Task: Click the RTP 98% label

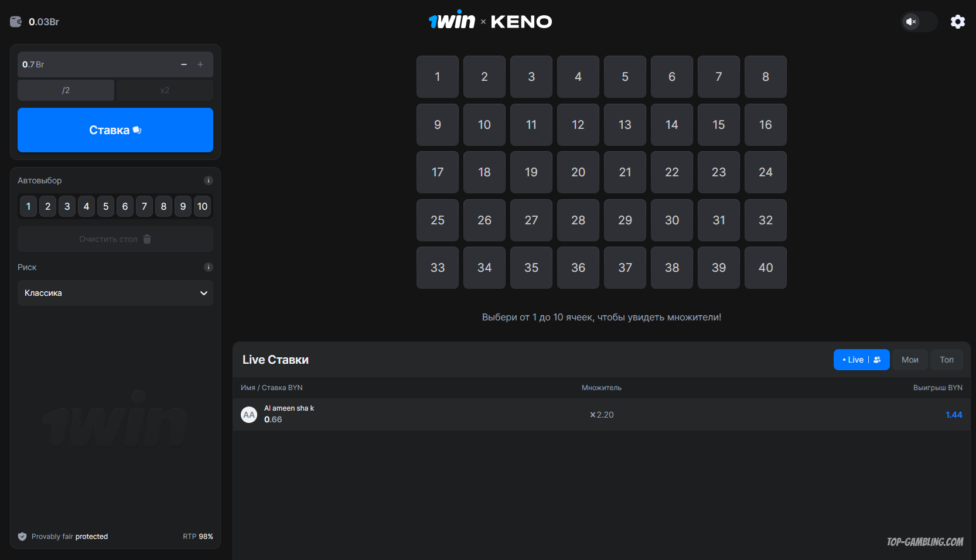Action: point(198,537)
